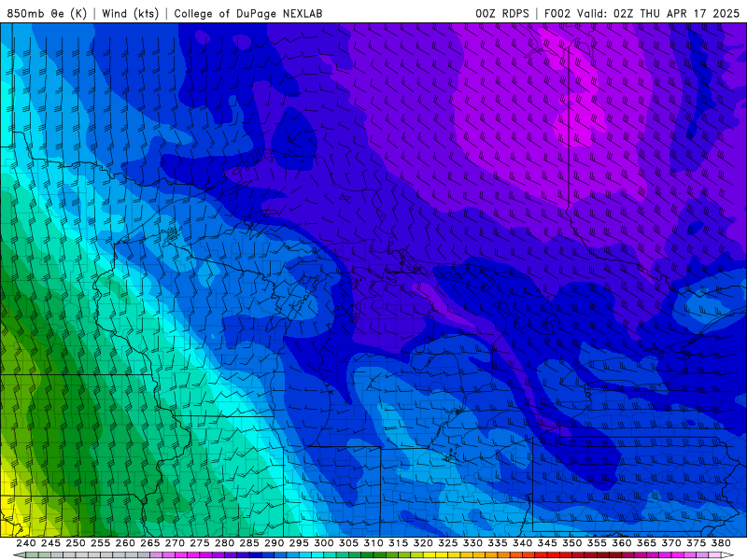Click the 375 legend value

(x=696, y=543)
